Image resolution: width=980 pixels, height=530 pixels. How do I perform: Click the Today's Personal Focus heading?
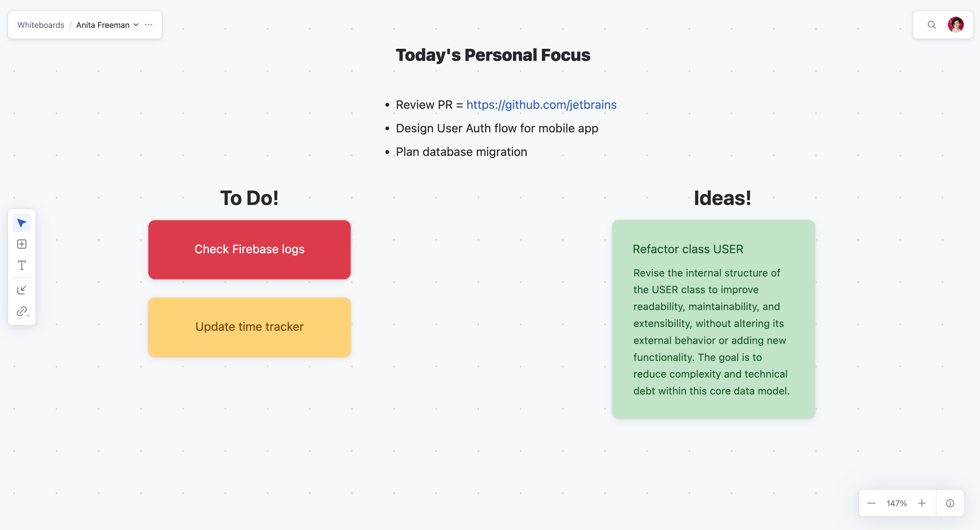coord(493,55)
